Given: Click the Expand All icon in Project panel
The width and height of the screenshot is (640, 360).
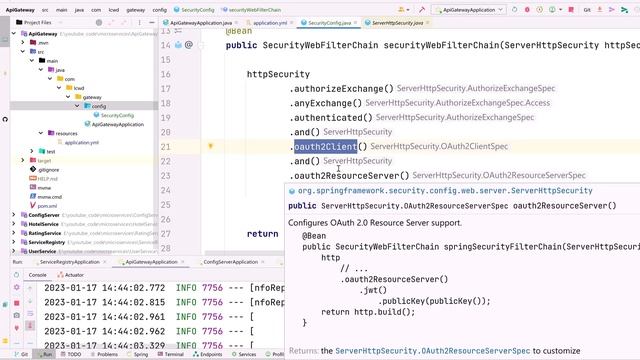Looking at the screenshot, I should click(112, 22).
